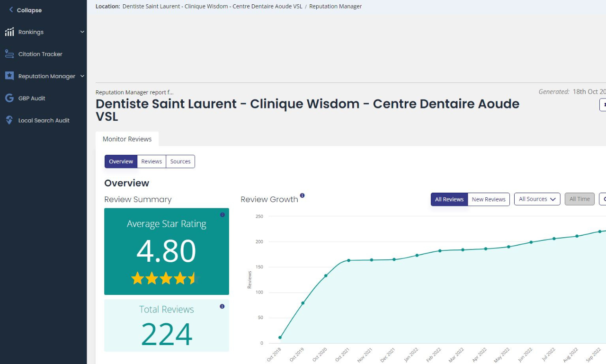The width and height of the screenshot is (606, 364).
Task: Open the All Sources dropdown
Action: 537,199
